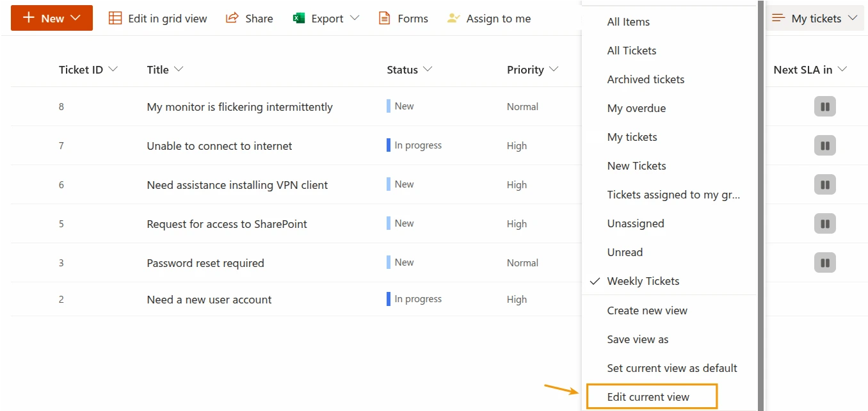Image resolution: width=868 pixels, height=411 pixels.
Task: Open the Ticket ID column dropdown
Action: [x=113, y=69]
